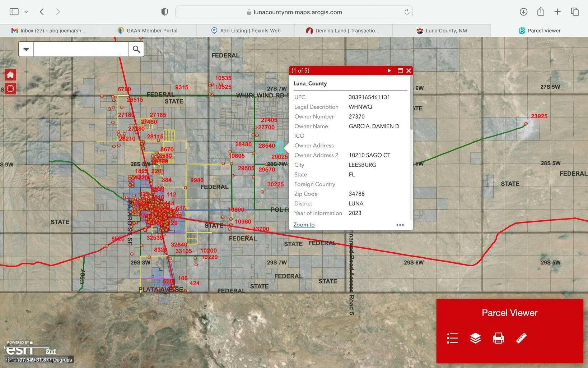Open the Legend list icon
Viewport: 588px width, 368px height.
(452, 338)
